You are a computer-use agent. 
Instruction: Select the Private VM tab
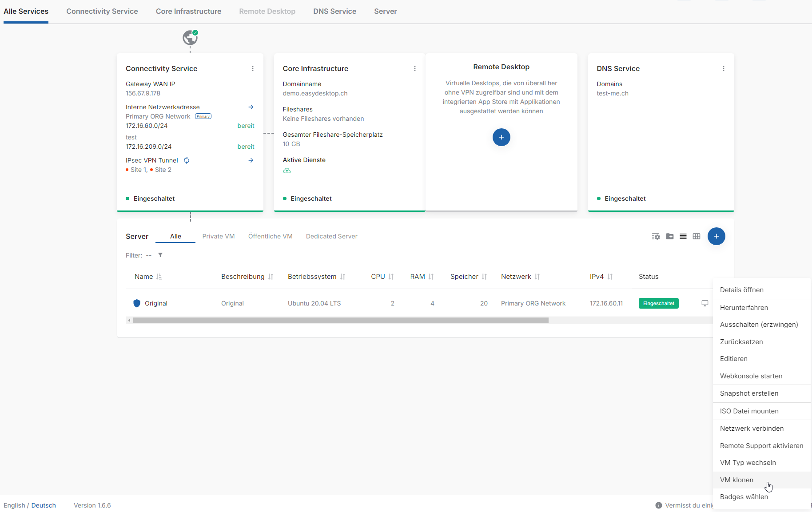(219, 236)
